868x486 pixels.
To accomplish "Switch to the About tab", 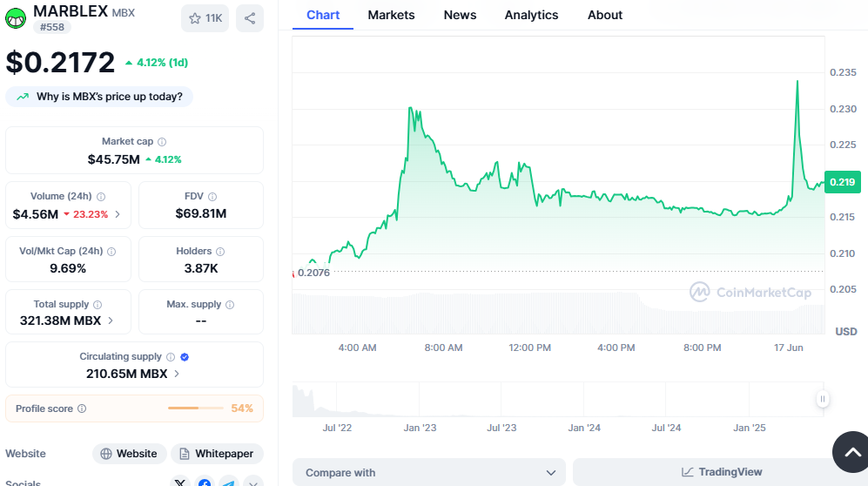I will point(604,15).
